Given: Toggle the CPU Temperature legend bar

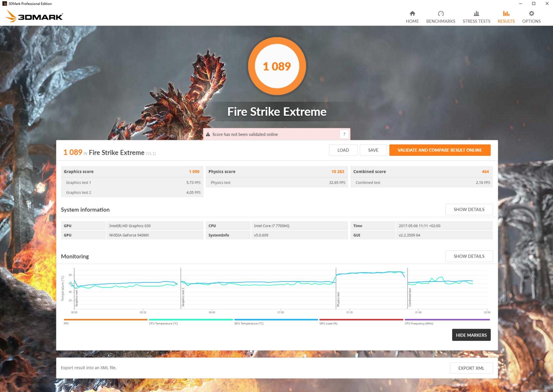Looking at the screenshot, I should click(x=191, y=319).
